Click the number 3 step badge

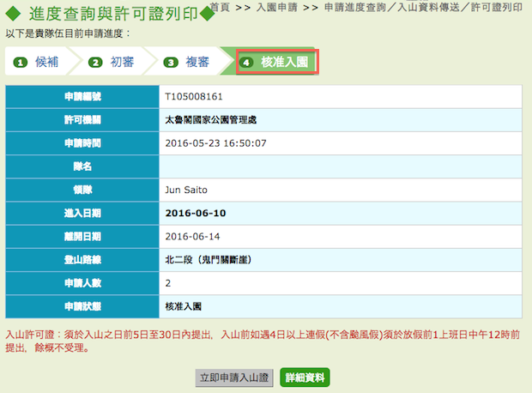pyautogui.click(x=171, y=63)
